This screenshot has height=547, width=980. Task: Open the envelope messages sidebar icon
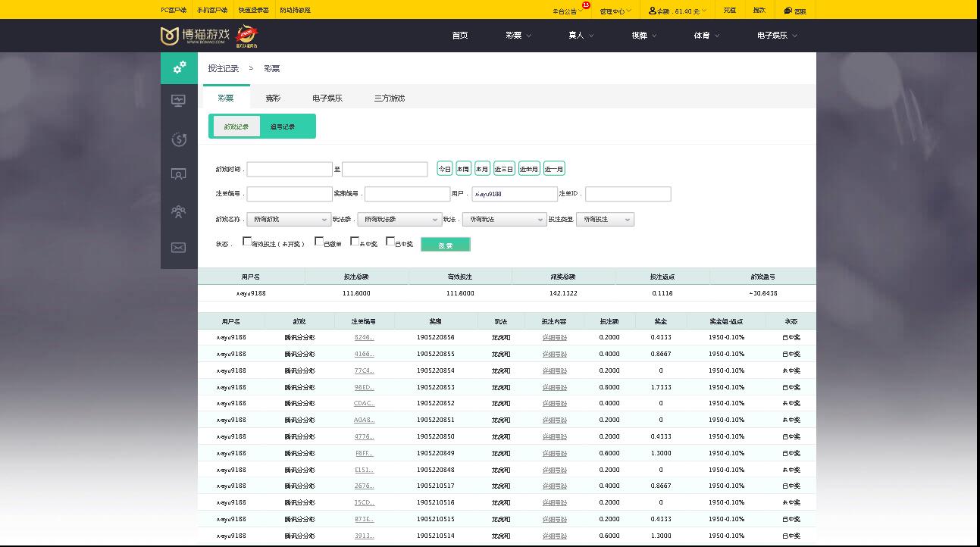pyautogui.click(x=179, y=247)
